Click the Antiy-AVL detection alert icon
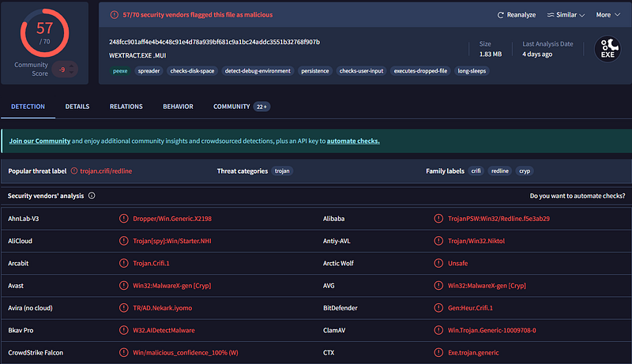The height and width of the screenshot is (364, 632). point(438,241)
